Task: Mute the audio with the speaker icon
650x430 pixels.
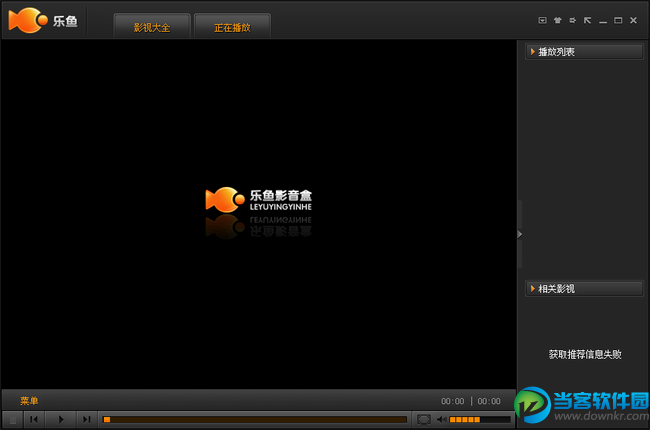Action: [441, 420]
